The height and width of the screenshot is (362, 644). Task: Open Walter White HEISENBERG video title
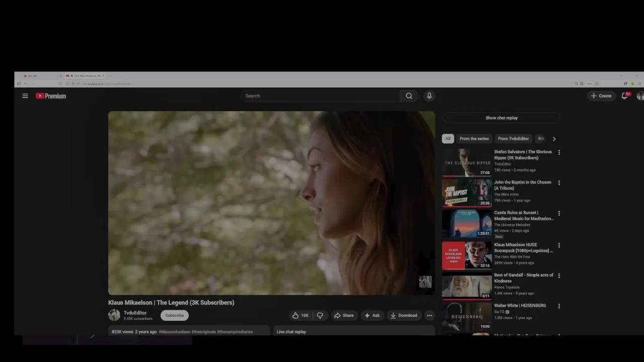pyautogui.click(x=520, y=306)
